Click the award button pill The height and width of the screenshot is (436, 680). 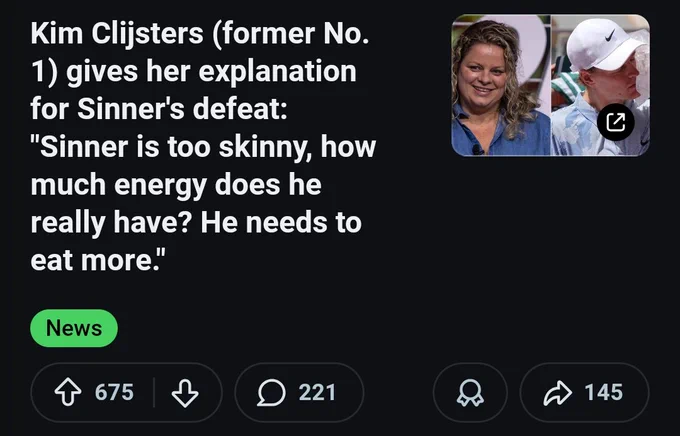pyautogui.click(x=470, y=393)
